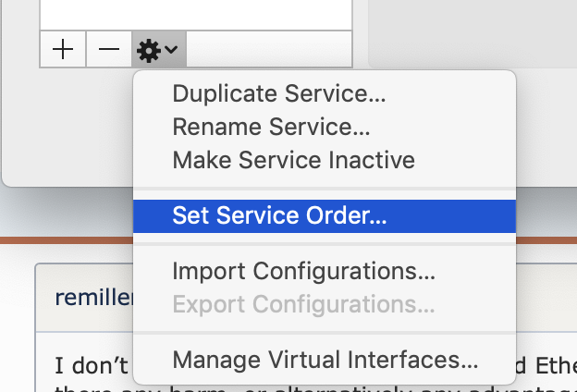Click the chevron beside the gear icon
The height and width of the screenshot is (392, 577).
pos(172,50)
